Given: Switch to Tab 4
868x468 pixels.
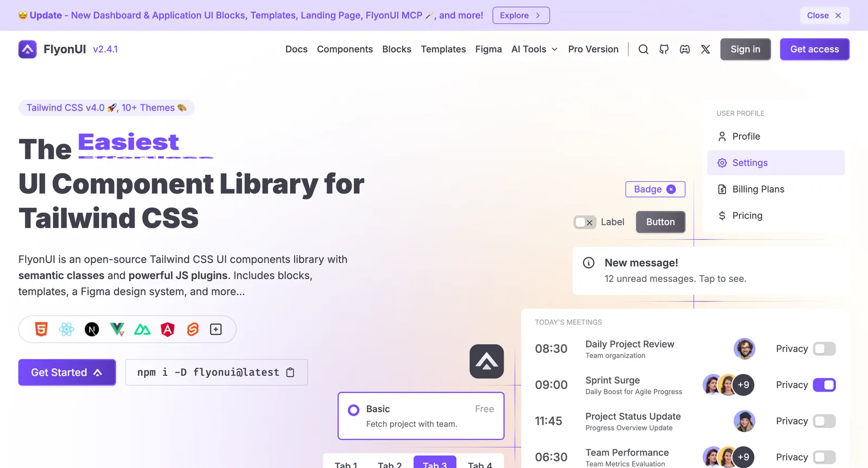Looking at the screenshot, I should (x=480, y=463).
